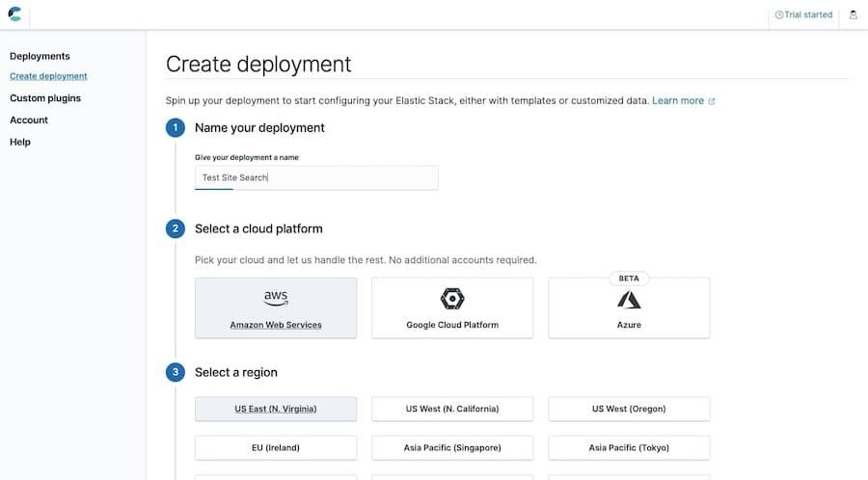Click the BETA badge above Azure
The height and width of the screenshot is (480, 868).
629,279
